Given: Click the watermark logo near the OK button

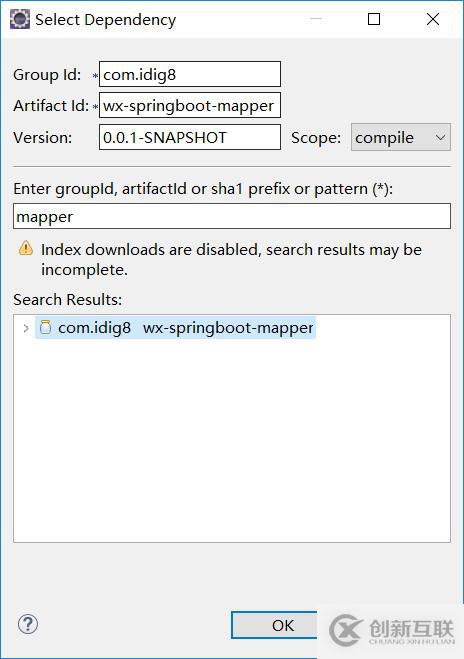Looking at the screenshot, I should tap(392, 629).
